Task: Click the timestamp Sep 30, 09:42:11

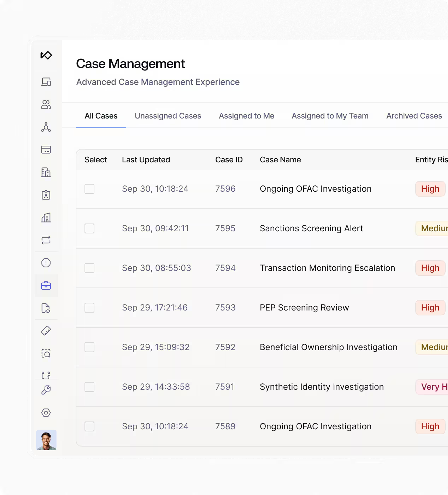Action: click(155, 228)
